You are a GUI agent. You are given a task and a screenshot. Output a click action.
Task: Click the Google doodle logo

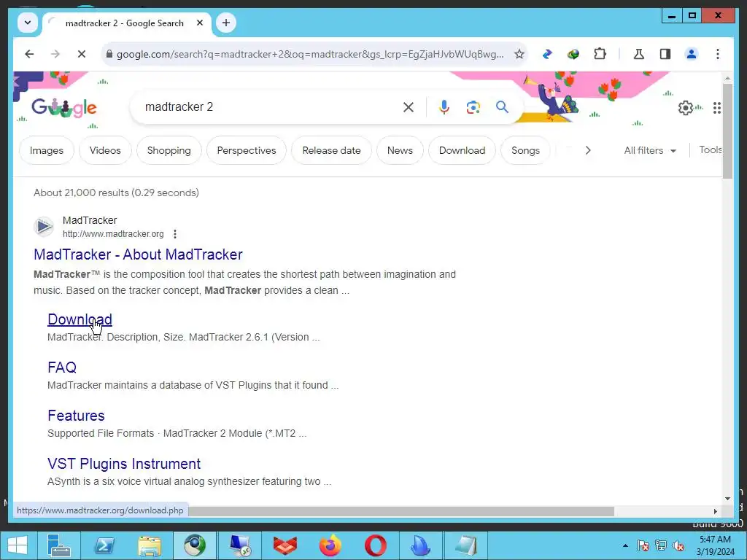tap(64, 108)
